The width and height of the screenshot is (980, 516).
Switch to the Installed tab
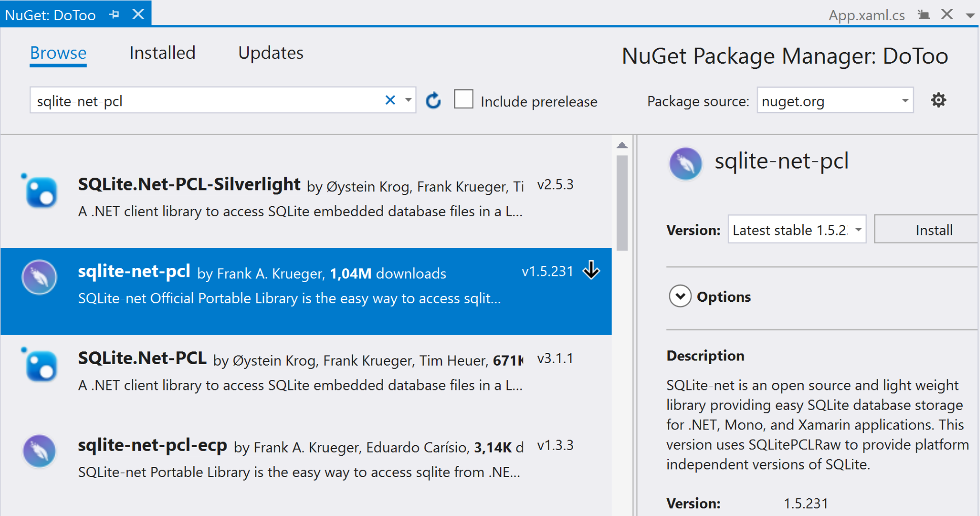coord(162,53)
